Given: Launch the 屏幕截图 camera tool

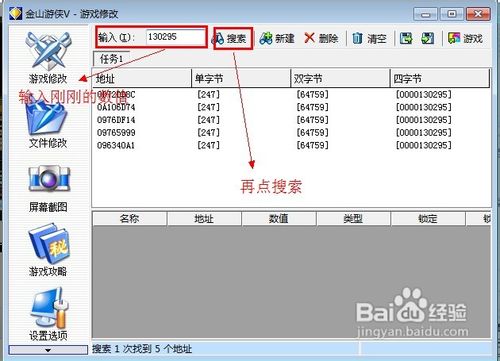Looking at the screenshot, I should coord(49,189).
